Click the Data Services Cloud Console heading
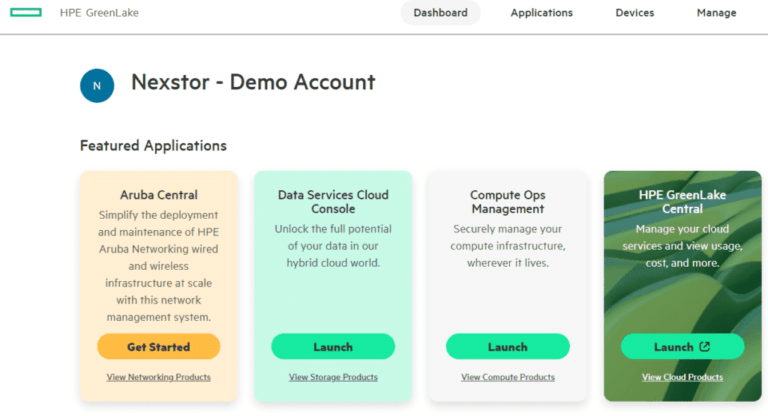The width and height of the screenshot is (768, 416). click(333, 202)
